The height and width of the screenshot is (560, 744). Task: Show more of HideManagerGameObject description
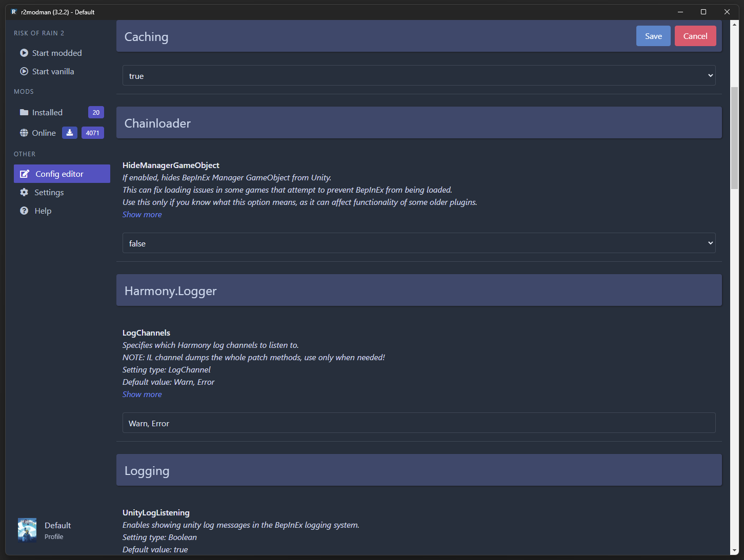tap(142, 215)
